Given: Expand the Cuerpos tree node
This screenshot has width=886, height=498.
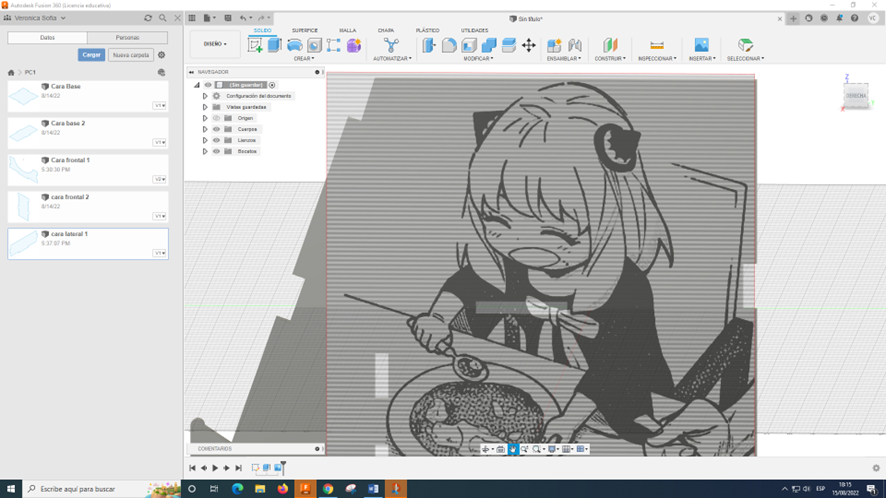Looking at the screenshot, I should (205, 129).
